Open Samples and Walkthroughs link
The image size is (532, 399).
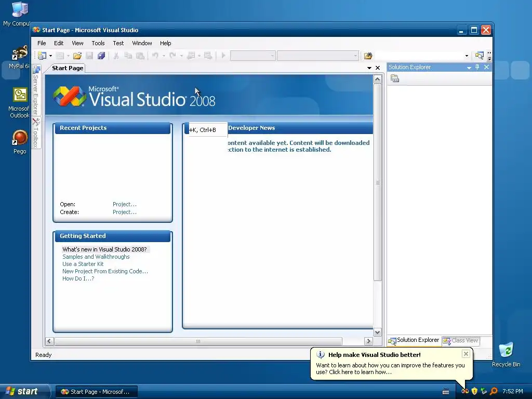(x=96, y=257)
